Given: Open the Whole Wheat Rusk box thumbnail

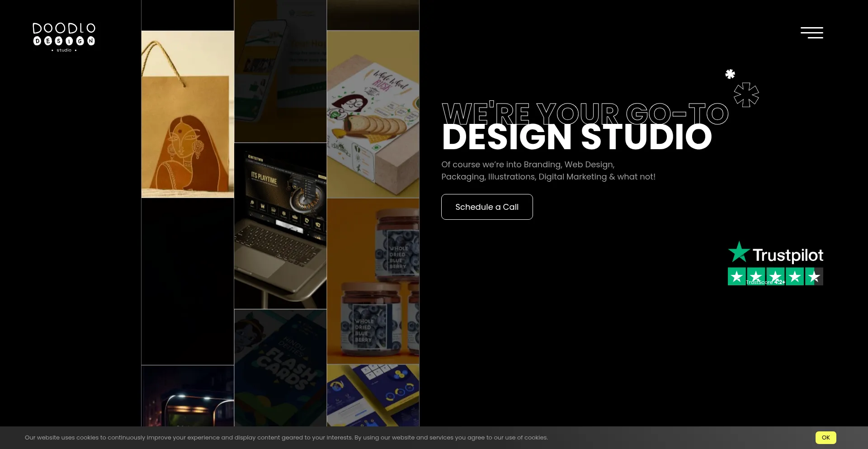Looking at the screenshot, I should click(373, 114).
